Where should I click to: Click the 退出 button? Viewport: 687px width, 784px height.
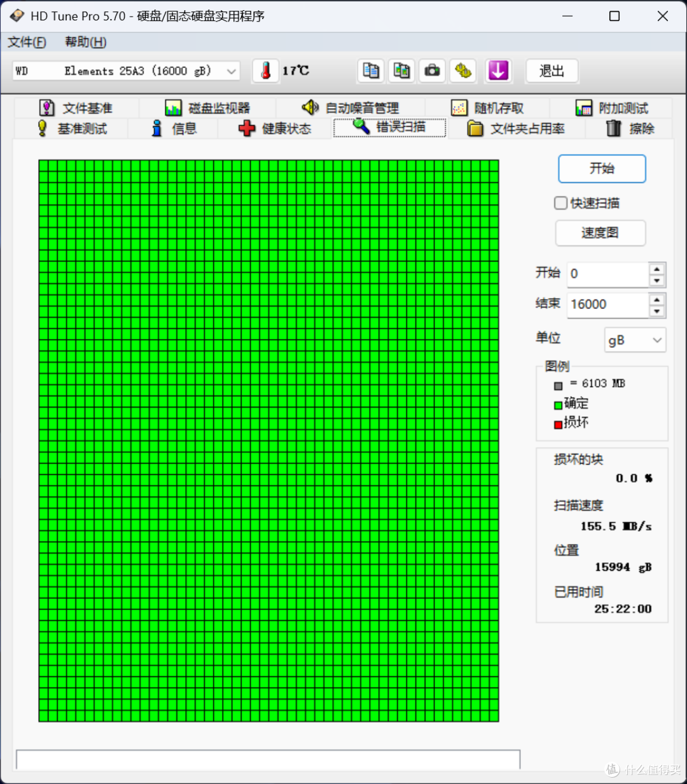click(552, 71)
